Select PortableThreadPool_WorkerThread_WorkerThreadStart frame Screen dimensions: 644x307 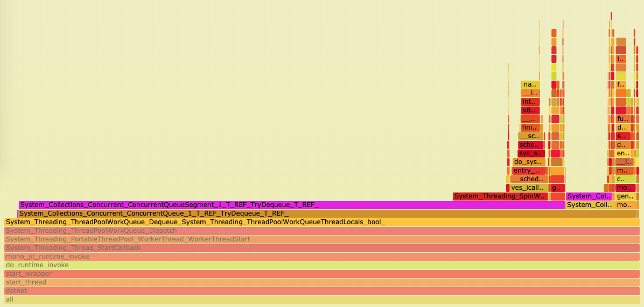(321, 239)
